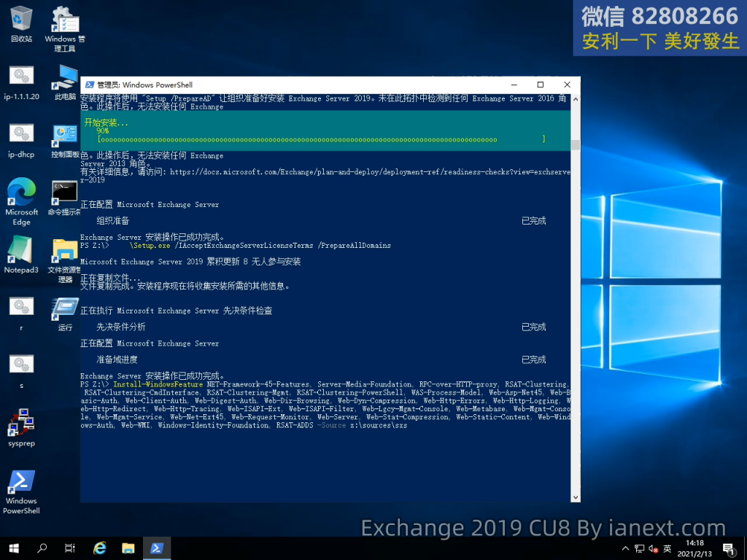The image size is (747, 560).
Task: Click the taskbar search magnifier
Action: (x=42, y=548)
